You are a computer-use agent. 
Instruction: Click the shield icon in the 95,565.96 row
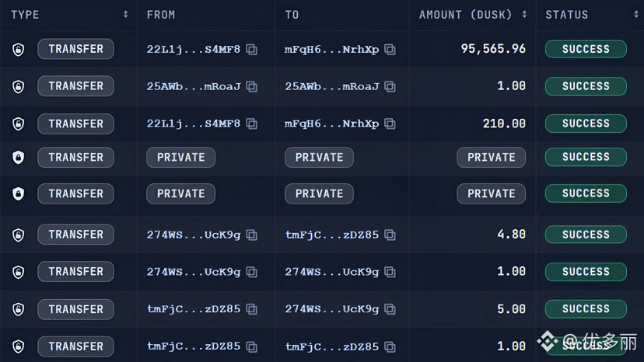[18, 49]
